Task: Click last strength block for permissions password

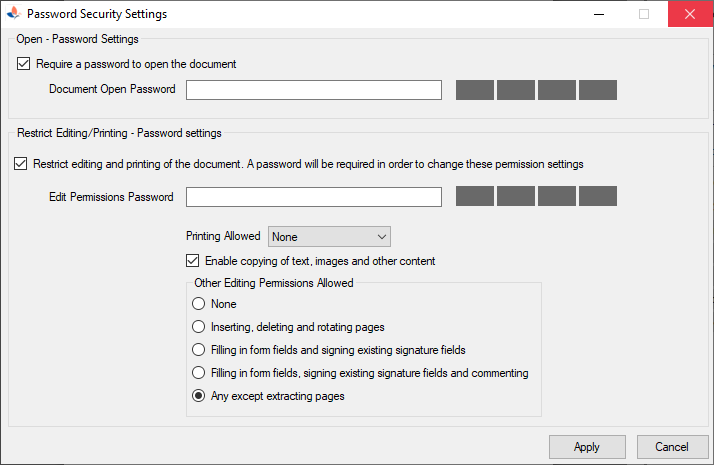Action: [598, 196]
